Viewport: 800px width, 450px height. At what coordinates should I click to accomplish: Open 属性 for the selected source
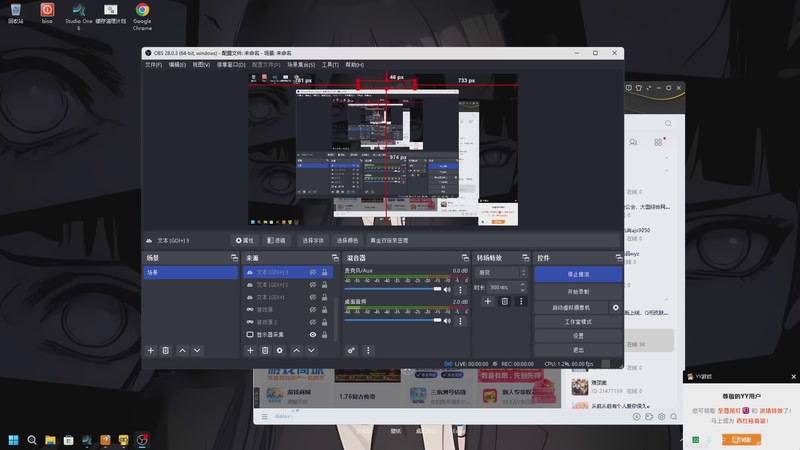244,240
